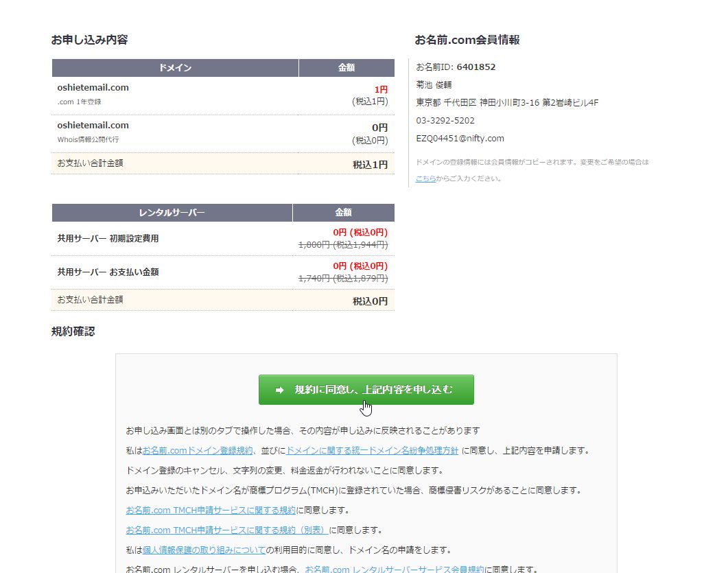728x573 pixels.
Task: Open the こちら link to edit registration info
Action: point(425,178)
